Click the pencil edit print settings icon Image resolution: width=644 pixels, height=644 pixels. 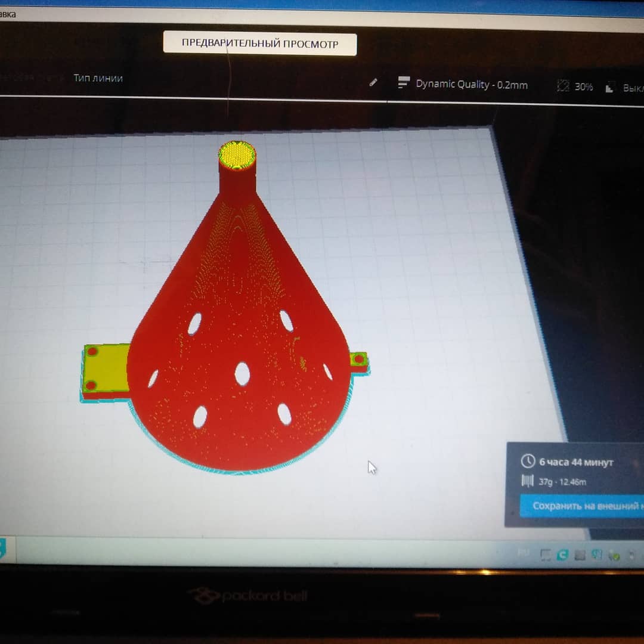pos(373,82)
